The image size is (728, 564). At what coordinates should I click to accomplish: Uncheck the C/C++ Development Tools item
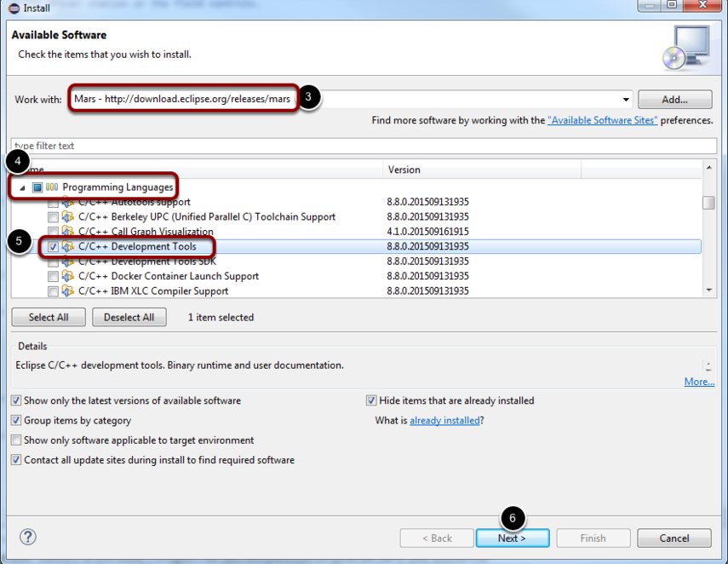[52, 246]
